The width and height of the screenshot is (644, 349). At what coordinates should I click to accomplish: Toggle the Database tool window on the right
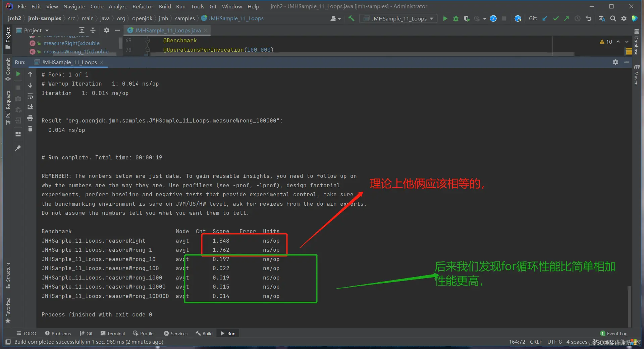pyautogui.click(x=636, y=42)
